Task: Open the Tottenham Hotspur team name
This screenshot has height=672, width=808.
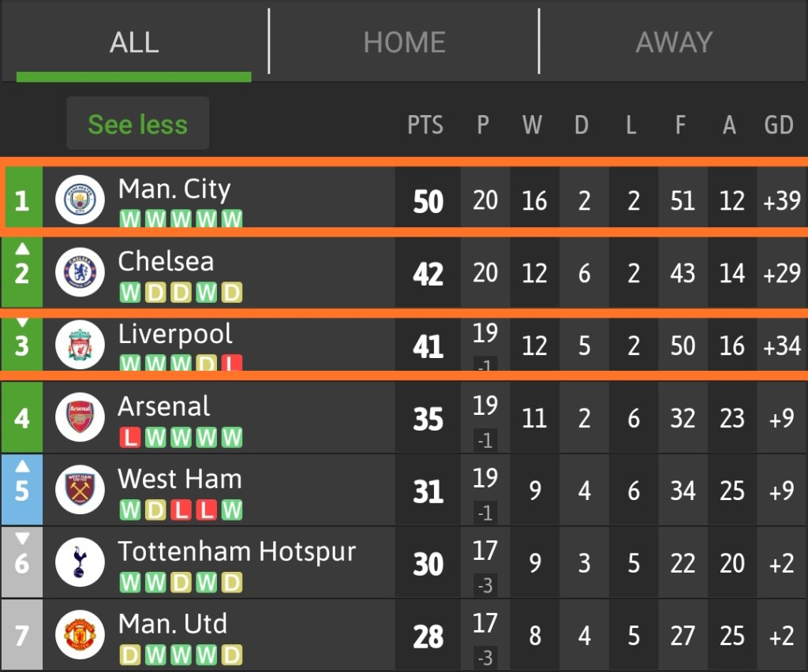Action: click(237, 551)
